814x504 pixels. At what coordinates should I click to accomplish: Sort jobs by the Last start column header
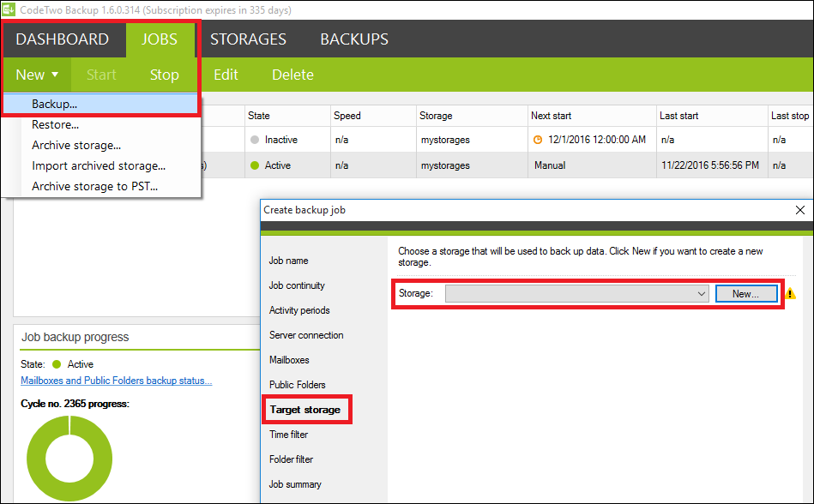point(712,116)
